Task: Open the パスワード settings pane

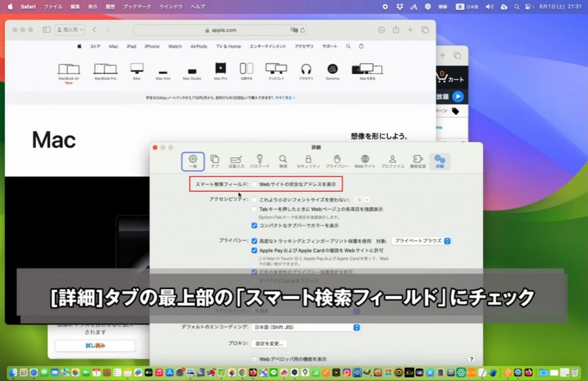Action: point(260,161)
